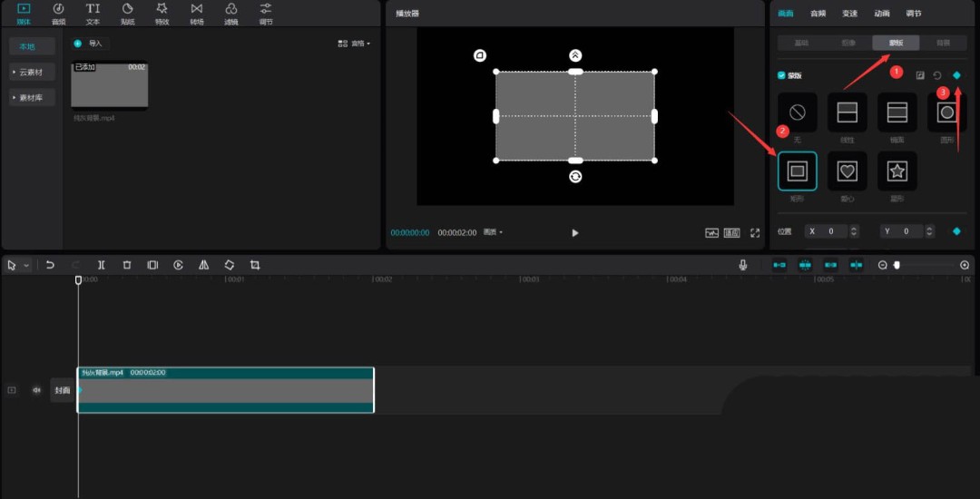Click the crop tool in timeline toolbar

[255, 265]
